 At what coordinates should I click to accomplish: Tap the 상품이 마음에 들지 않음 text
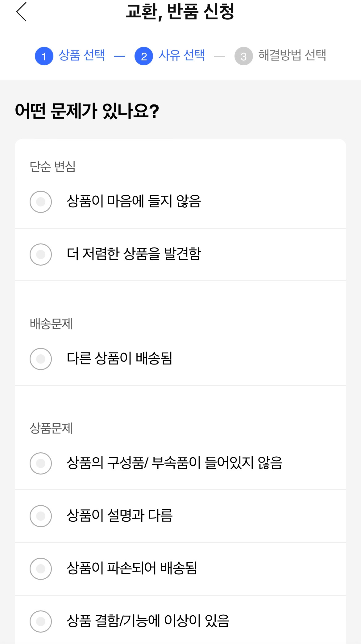click(134, 202)
